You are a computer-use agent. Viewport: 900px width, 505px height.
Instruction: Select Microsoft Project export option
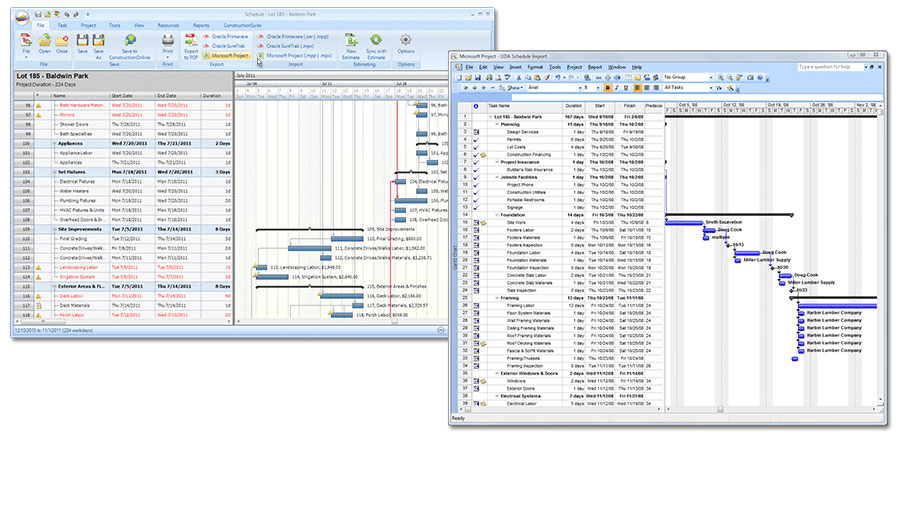pos(225,56)
